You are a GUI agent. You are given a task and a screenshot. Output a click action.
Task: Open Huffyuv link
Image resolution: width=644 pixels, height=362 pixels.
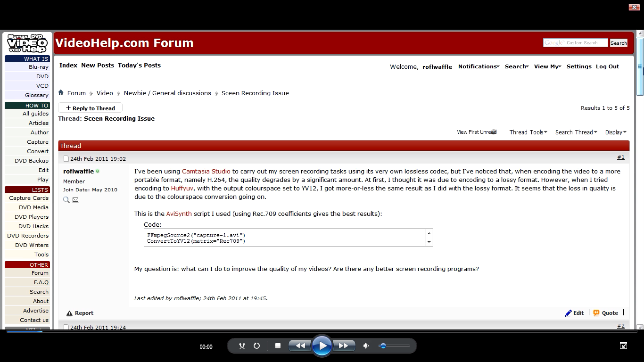[x=182, y=188]
